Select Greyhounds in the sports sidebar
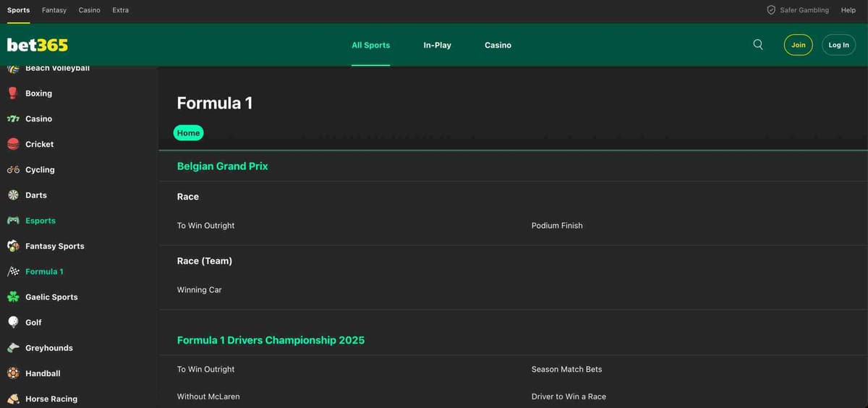The image size is (868, 408). coord(49,348)
